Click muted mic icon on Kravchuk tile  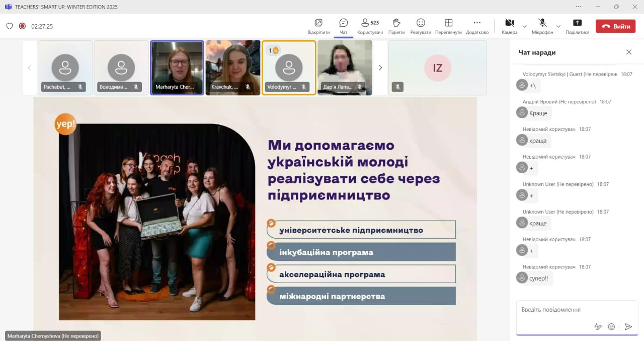248,87
